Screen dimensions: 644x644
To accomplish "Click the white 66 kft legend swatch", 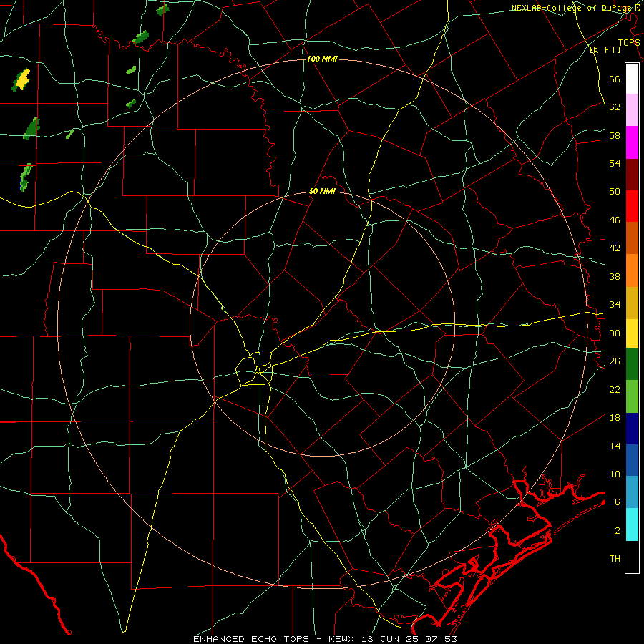I will tap(632, 79).
